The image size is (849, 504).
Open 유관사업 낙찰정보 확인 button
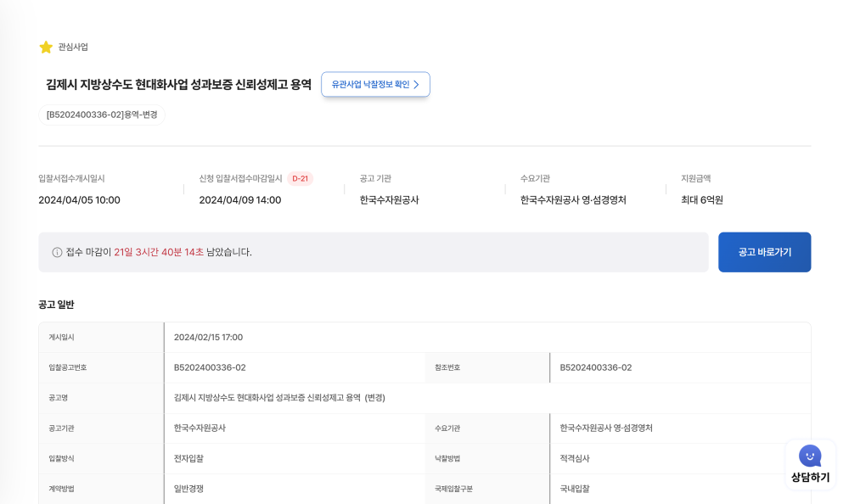(374, 85)
